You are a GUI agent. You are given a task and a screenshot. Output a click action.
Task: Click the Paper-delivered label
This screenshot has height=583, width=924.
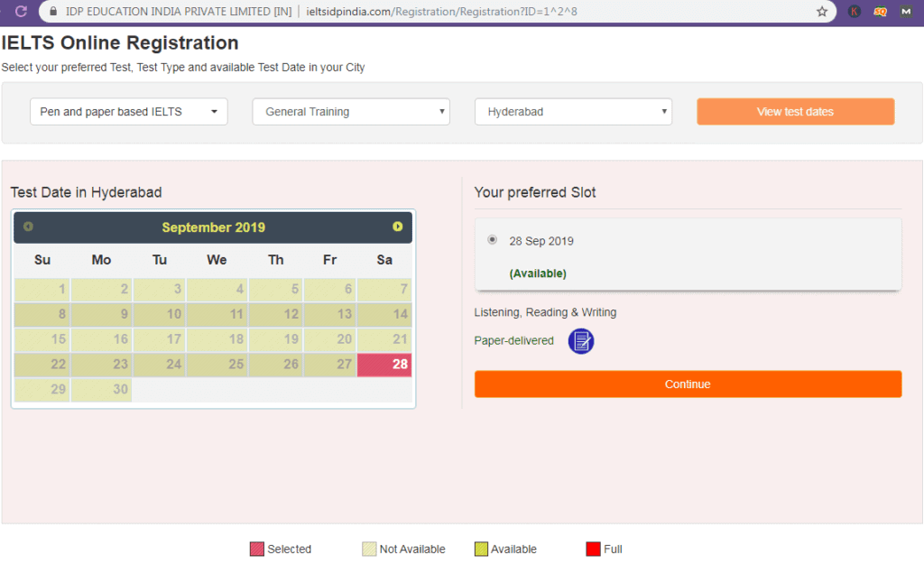click(513, 341)
